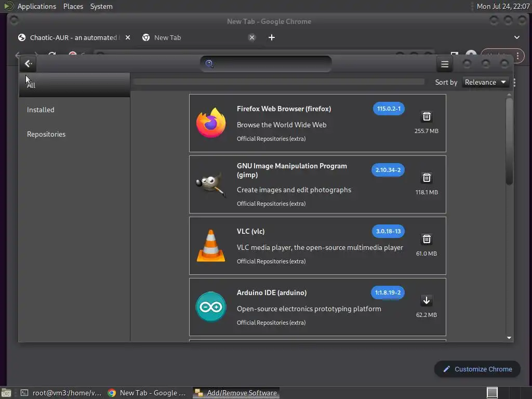Open the Places menu in the top panel

[73, 6]
